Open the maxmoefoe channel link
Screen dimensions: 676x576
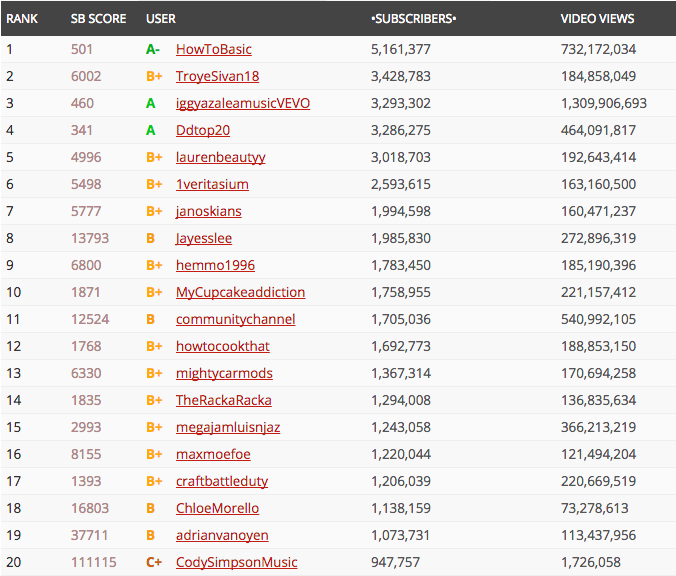click(213, 454)
